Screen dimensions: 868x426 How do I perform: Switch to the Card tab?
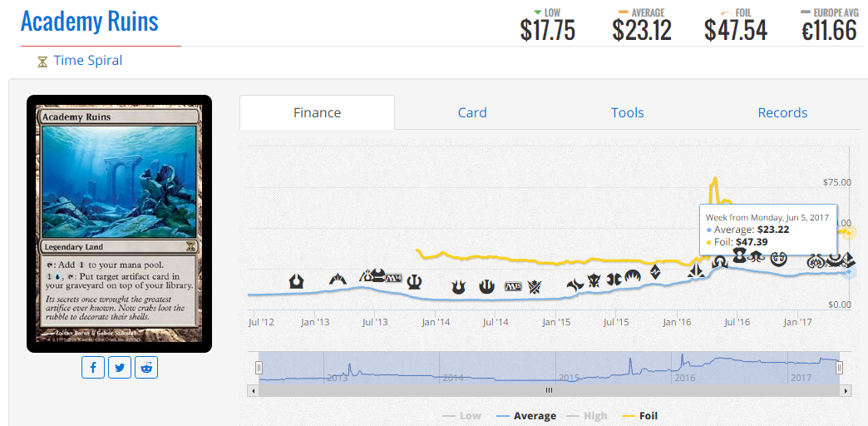pos(472,112)
